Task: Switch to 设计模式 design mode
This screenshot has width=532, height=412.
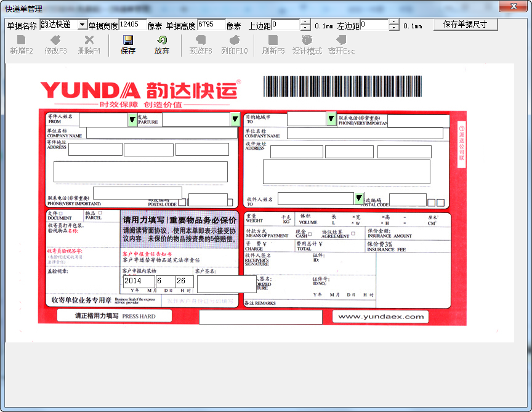Action: (x=307, y=44)
